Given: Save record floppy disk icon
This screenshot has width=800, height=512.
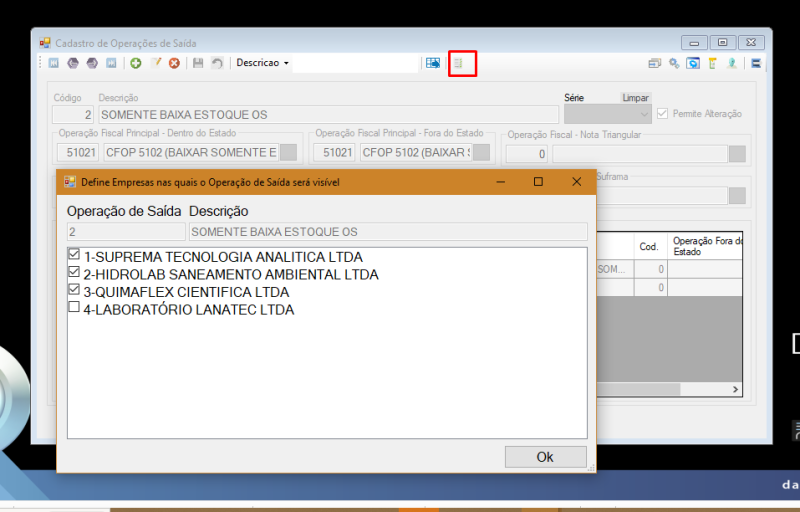Looking at the screenshot, I should click(198, 63).
